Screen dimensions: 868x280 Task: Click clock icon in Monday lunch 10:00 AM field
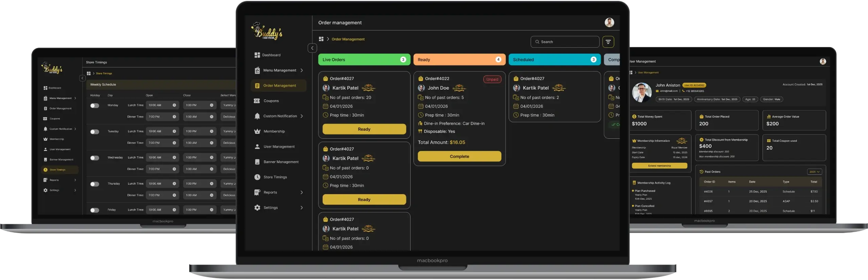[x=174, y=105]
